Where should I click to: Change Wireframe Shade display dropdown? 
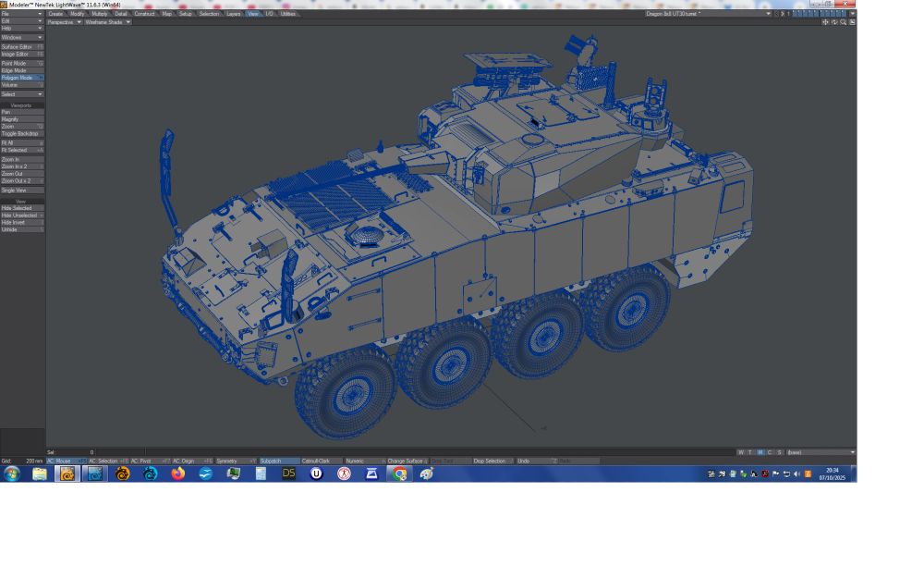[107, 22]
